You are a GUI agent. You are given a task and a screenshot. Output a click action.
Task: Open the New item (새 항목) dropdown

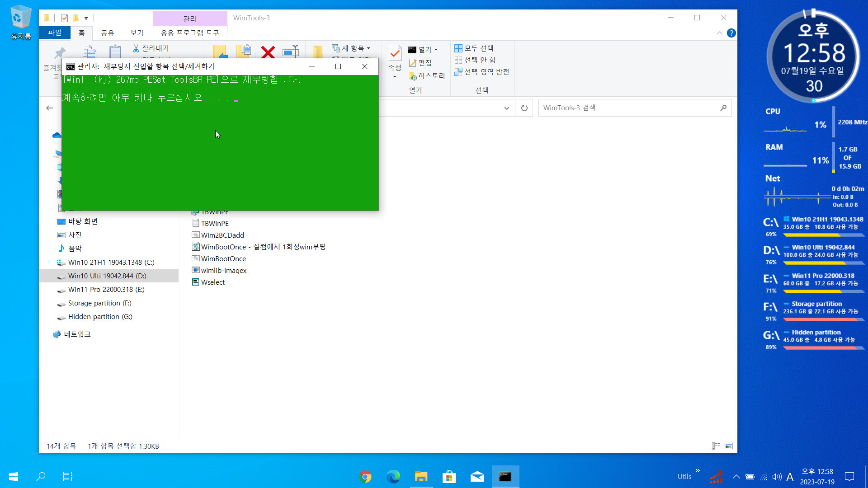pos(351,48)
